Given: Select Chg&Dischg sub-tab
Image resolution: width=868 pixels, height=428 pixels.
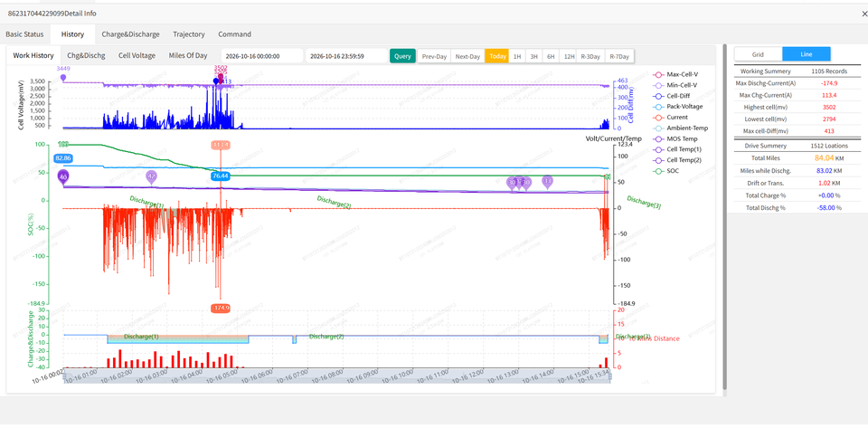Looking at the screenshot, I should (x=86, y=56).
